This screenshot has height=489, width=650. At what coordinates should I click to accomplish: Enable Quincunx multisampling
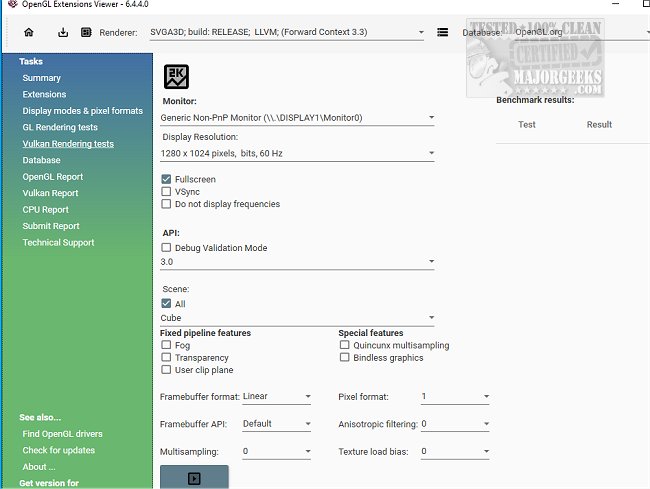(344, 345)
